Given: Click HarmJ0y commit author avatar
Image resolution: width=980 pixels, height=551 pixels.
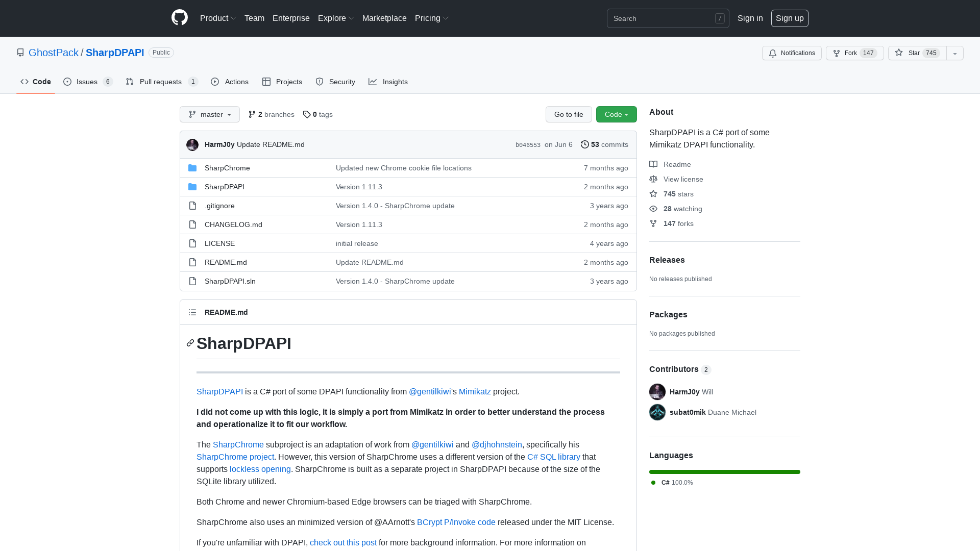Looking at the screenshot, I should [192, 145].
